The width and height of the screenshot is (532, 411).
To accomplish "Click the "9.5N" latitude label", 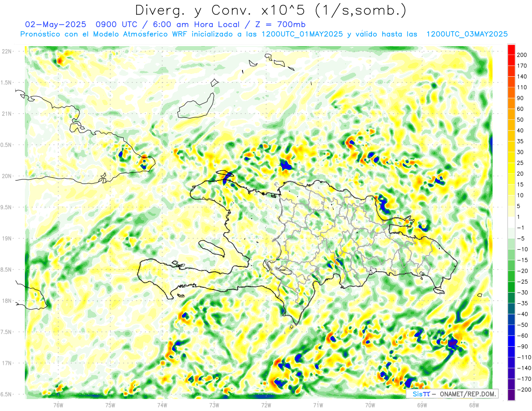I will pos(6,207).
